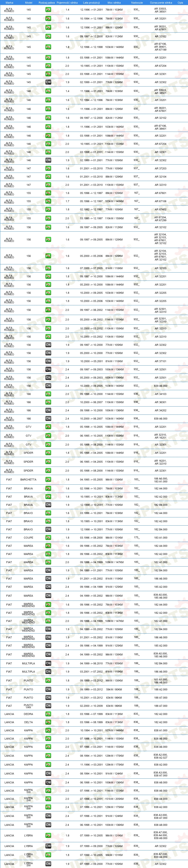
Task: Click the ON diesel icon in the FIAT BRAVA 1.9 row
Action: click(x=48, y=505)
